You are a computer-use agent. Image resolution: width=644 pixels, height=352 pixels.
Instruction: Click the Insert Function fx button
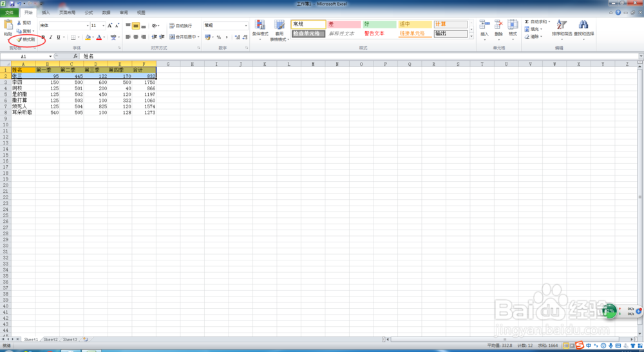[x=75, y=56]
